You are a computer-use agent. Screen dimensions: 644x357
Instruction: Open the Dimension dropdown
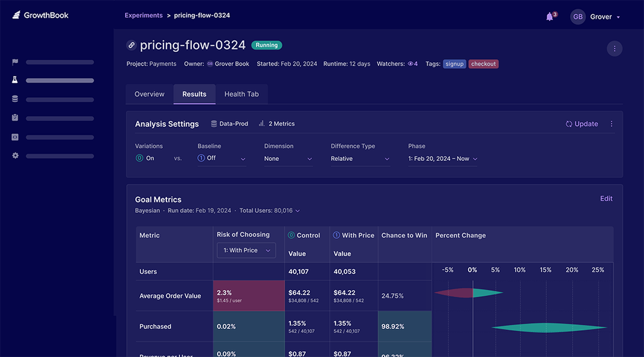pos(288,159)
